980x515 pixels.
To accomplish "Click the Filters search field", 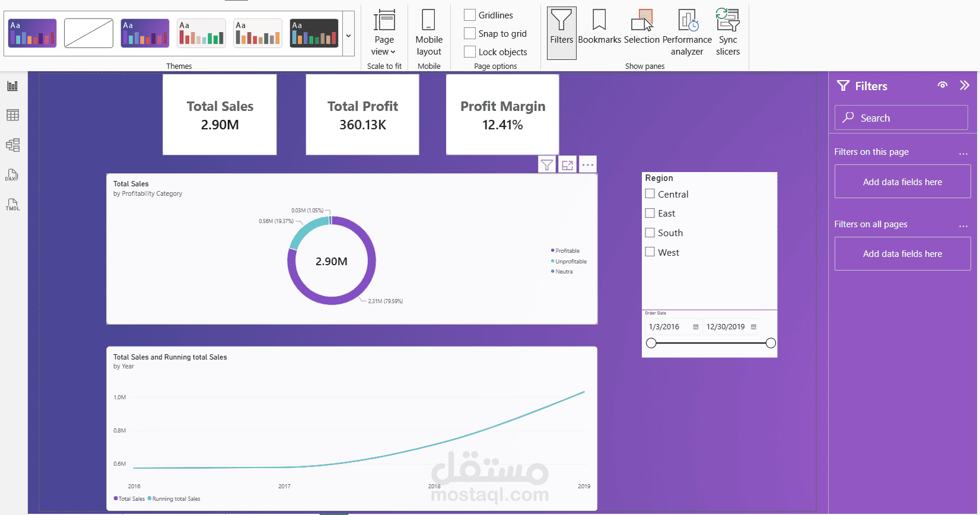I will point(901,117).
